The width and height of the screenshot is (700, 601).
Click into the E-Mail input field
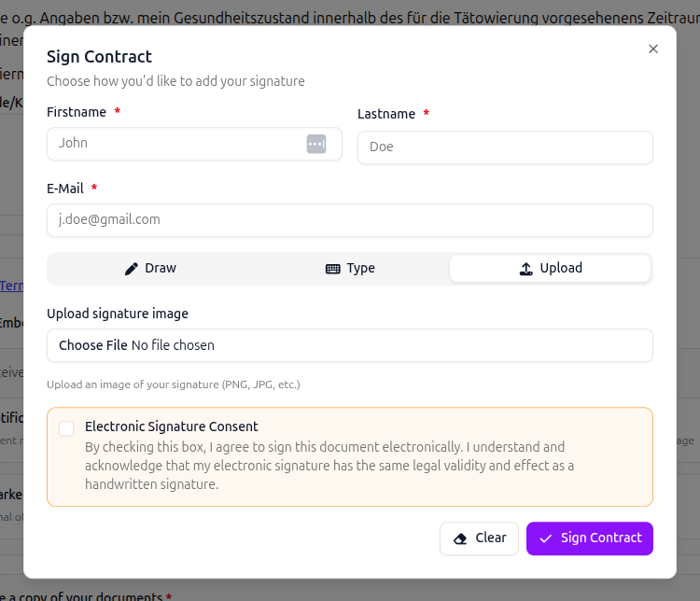click(349, 220)
